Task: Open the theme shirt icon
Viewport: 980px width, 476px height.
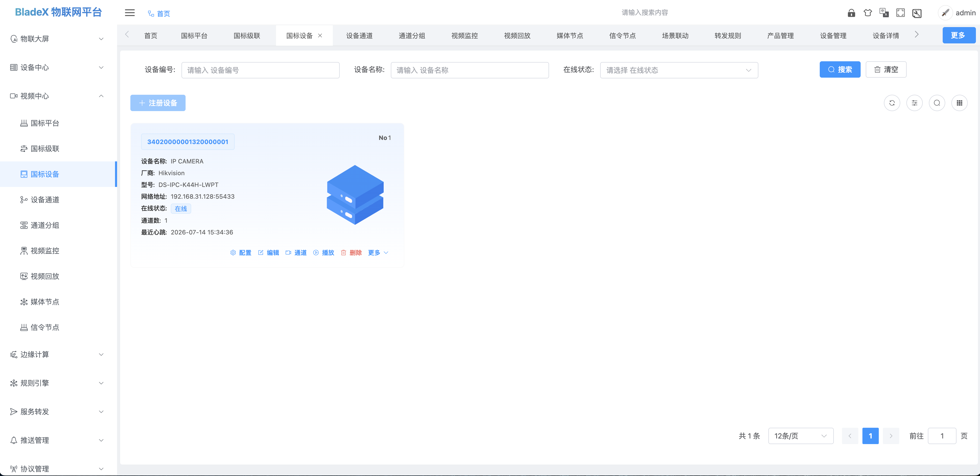Action: pos(867,13)
